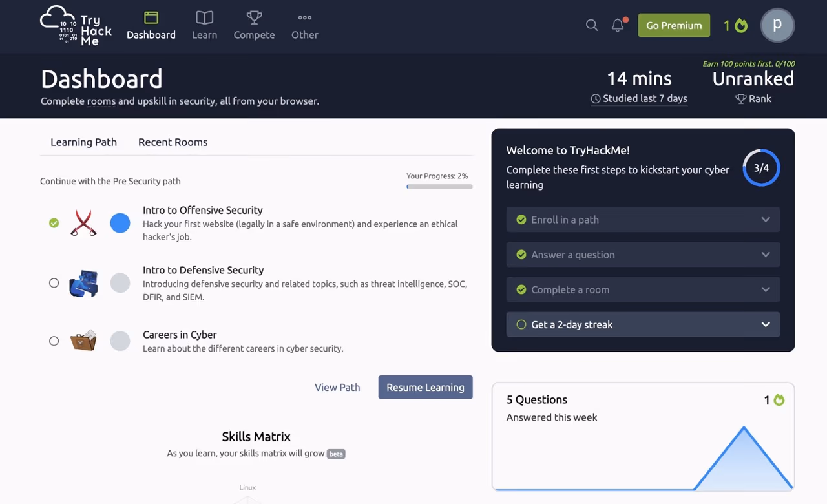Click green check for Intro to Offensive Security
827x504 pixels.
(54, 223)
